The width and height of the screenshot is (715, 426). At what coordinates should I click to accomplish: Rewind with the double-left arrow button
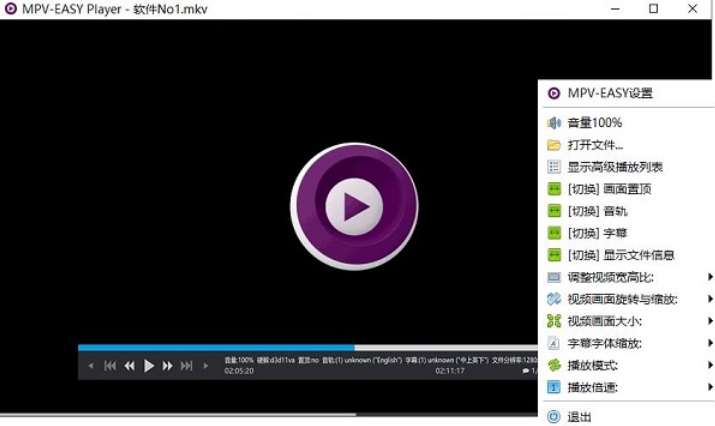pos(130,366)
